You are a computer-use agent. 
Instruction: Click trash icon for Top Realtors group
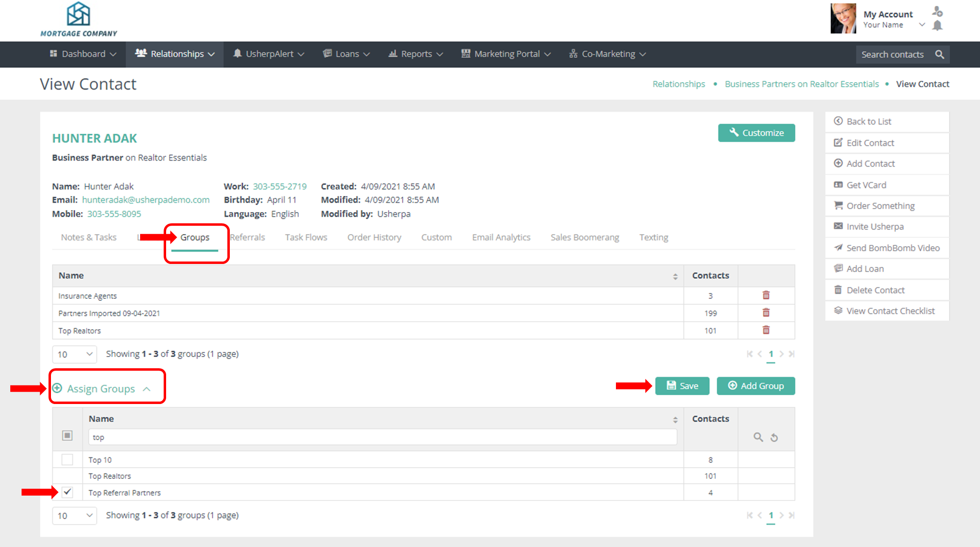tap(766, 330)
